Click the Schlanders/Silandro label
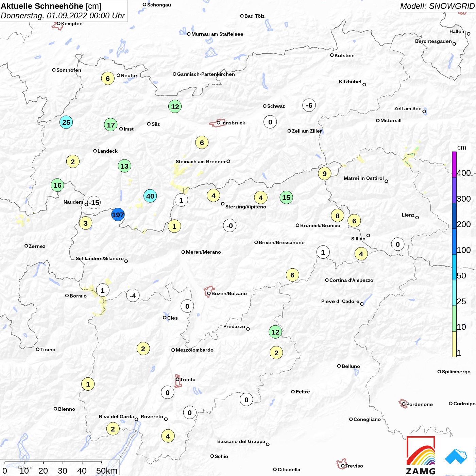This screenshot has width=476, height=476. pos(100,258)
